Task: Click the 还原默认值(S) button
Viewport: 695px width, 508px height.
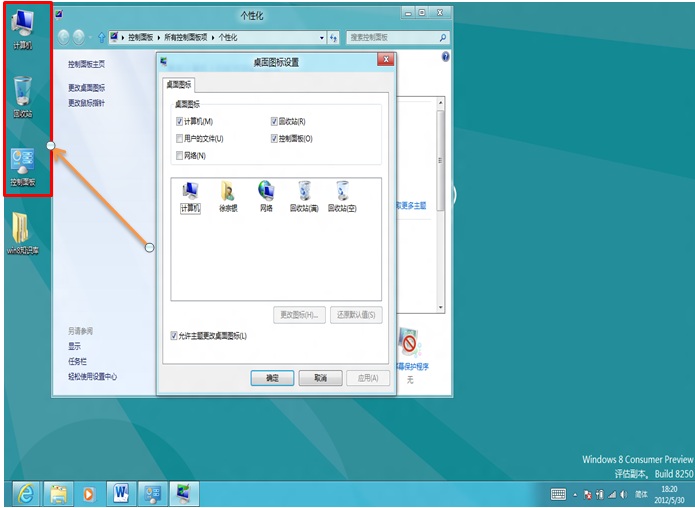Action: pyautogui.click(x=356, y=315)
